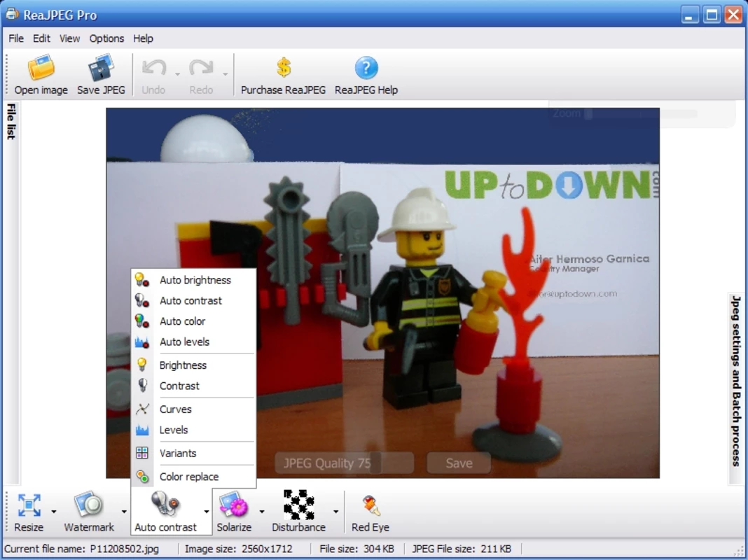Image resolution: width=748 pixels, height=560 pixels.
Task: Expand the Watermark dropdown arrow
Action: pyautogui.click(x=123, y=512)
